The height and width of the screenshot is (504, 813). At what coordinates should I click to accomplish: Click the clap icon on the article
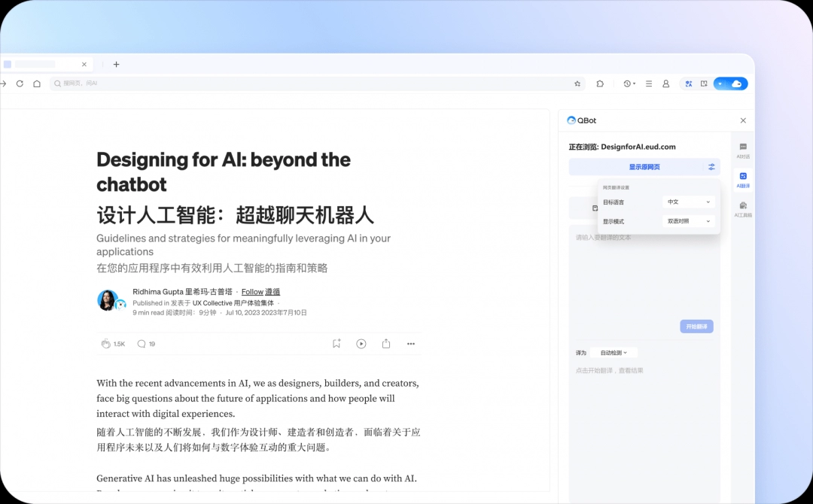tap(105, 344)
